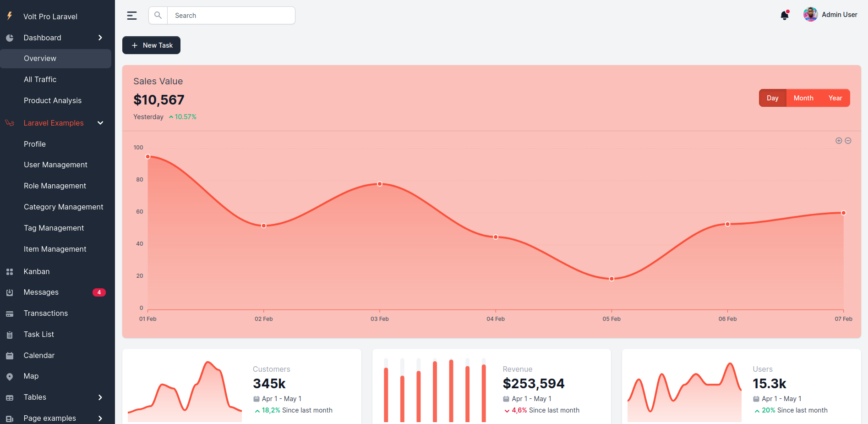Select the Kanban board icon in sidebar
This screenshot has width=868, height=424.
tap(10, 271)
